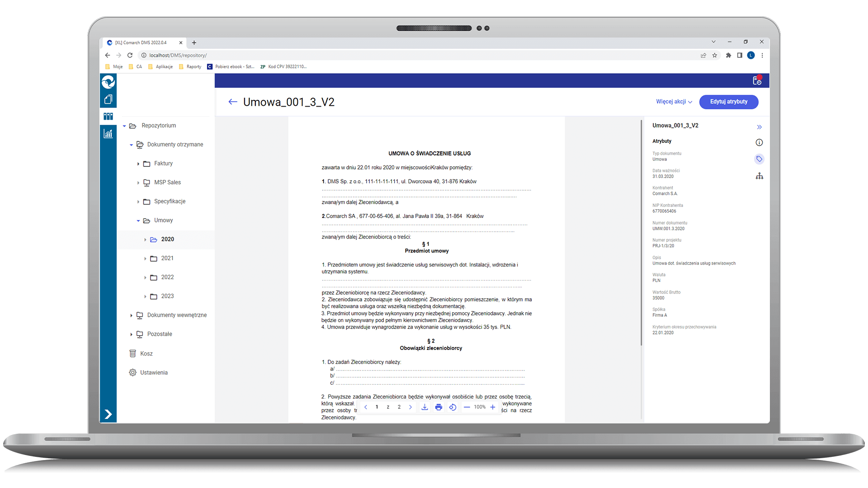Open the Kod CPV 39222110 bookmark

tap(283, 66)
